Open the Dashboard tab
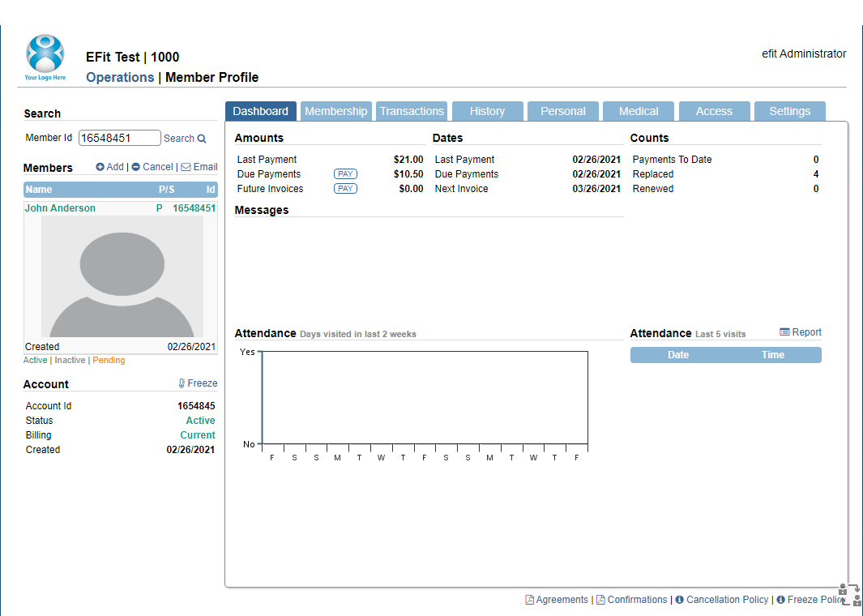The height and width of the screenshot is (616, 863). coord(260,111)
